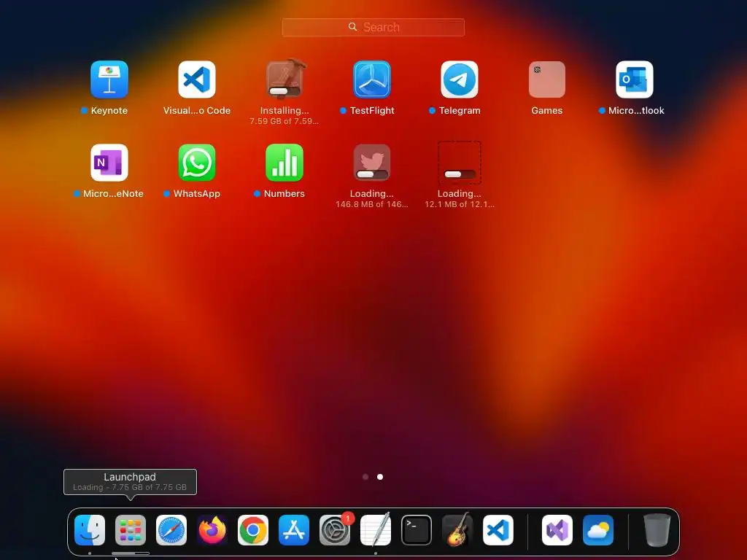Launch WhatsApp from Launchpad
747x560 pixels.
tap(197, 163)
